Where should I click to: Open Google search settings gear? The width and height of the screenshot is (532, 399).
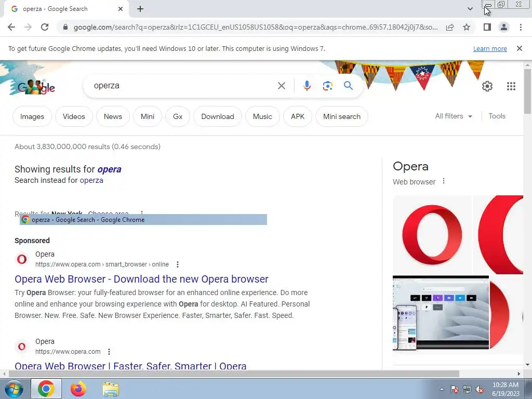point(487,86)
